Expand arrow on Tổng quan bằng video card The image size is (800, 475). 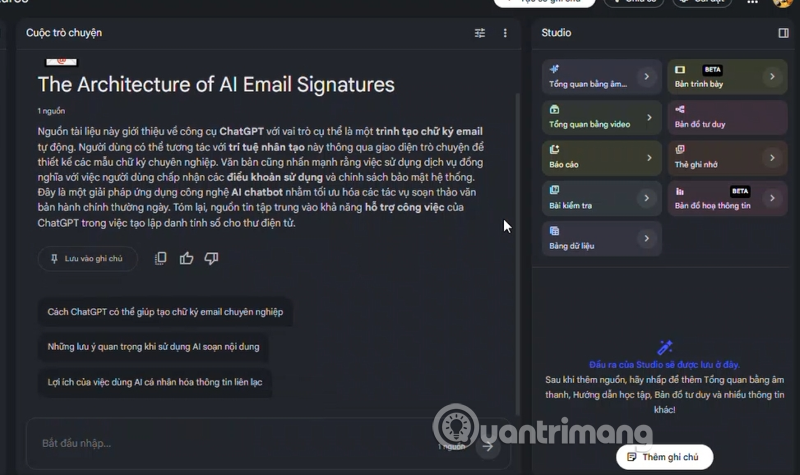649,117
